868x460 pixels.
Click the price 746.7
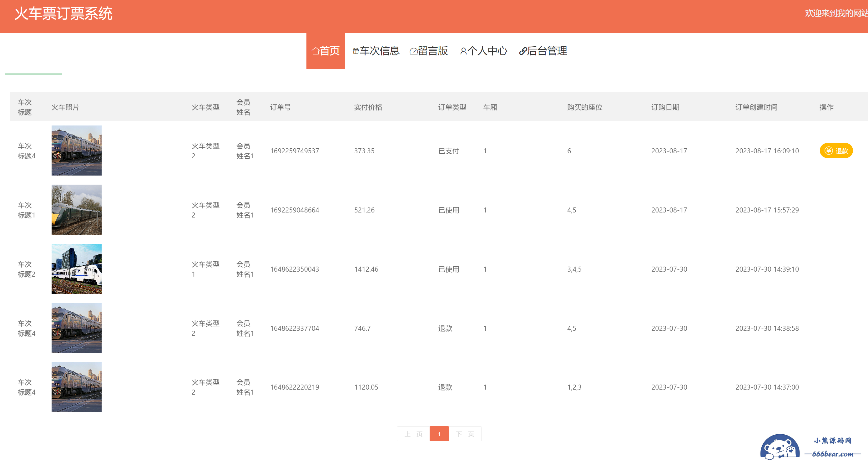pos(362,328)
